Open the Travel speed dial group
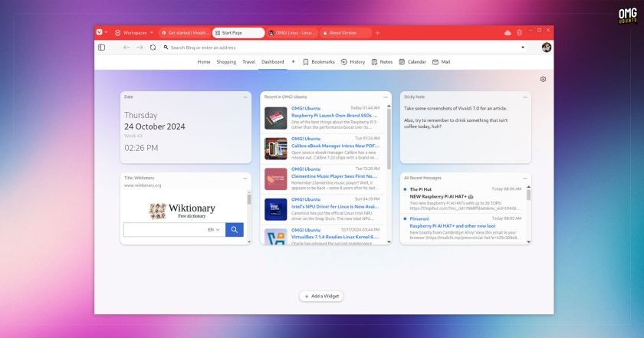Viewport: 644px width, 338px height. (248, 62)
